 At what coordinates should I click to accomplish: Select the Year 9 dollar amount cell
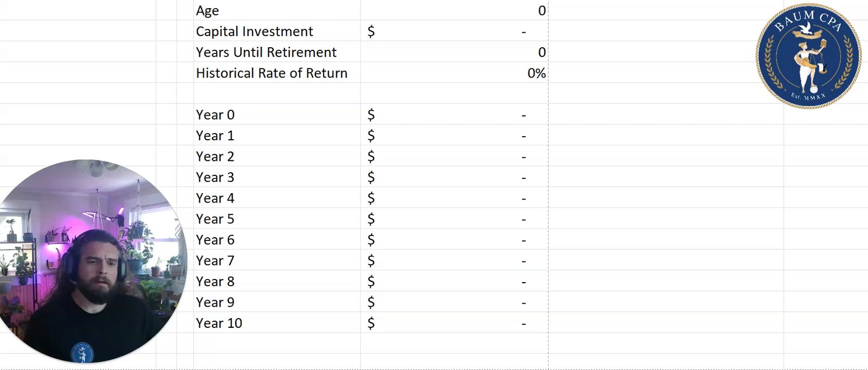pyautogui.click(x=454, y=303)
